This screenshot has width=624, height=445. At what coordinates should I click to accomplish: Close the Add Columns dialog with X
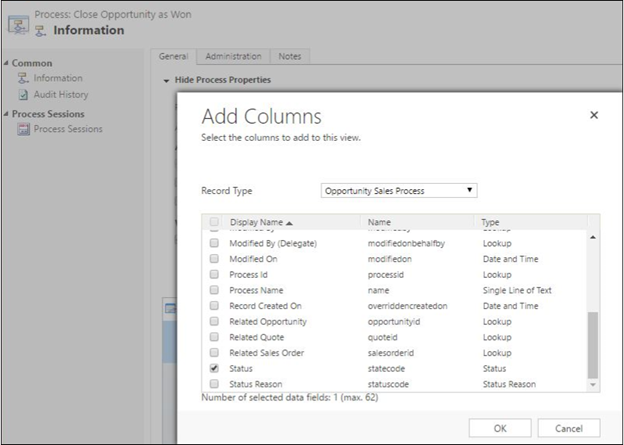coord(593,115)
